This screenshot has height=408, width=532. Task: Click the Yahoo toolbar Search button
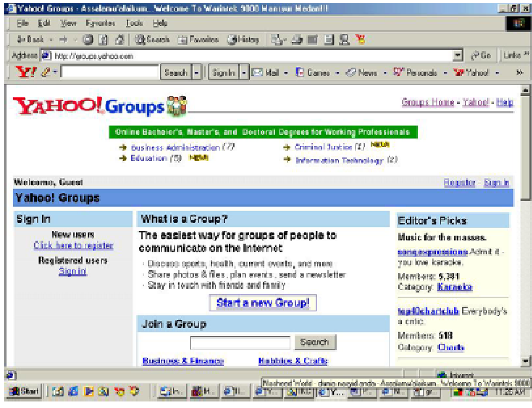[x=176, y=72]
